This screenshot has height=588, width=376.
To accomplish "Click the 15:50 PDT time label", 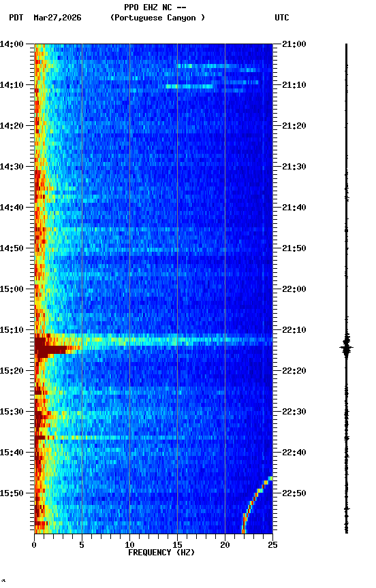I will click(12, 493).
